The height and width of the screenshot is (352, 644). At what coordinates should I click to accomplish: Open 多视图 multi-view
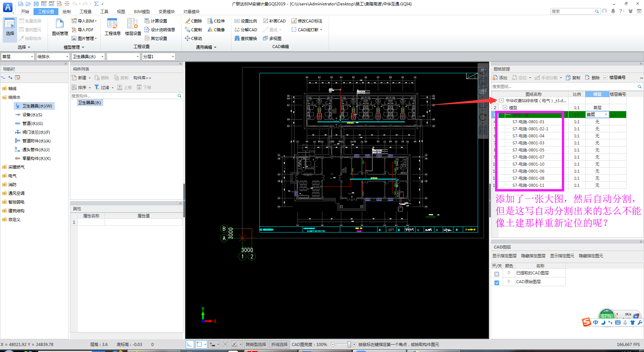[x=272, y=38]
